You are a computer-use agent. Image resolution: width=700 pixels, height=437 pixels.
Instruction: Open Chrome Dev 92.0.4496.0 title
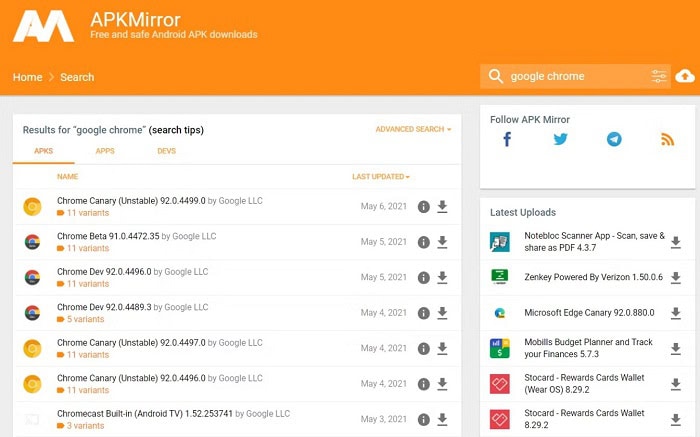104,271
